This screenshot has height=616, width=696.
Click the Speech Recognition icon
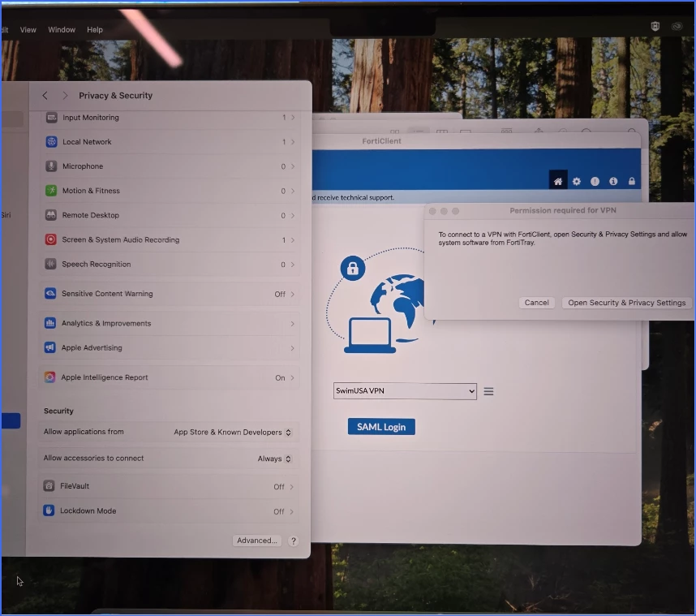click(x=50, y=264)
